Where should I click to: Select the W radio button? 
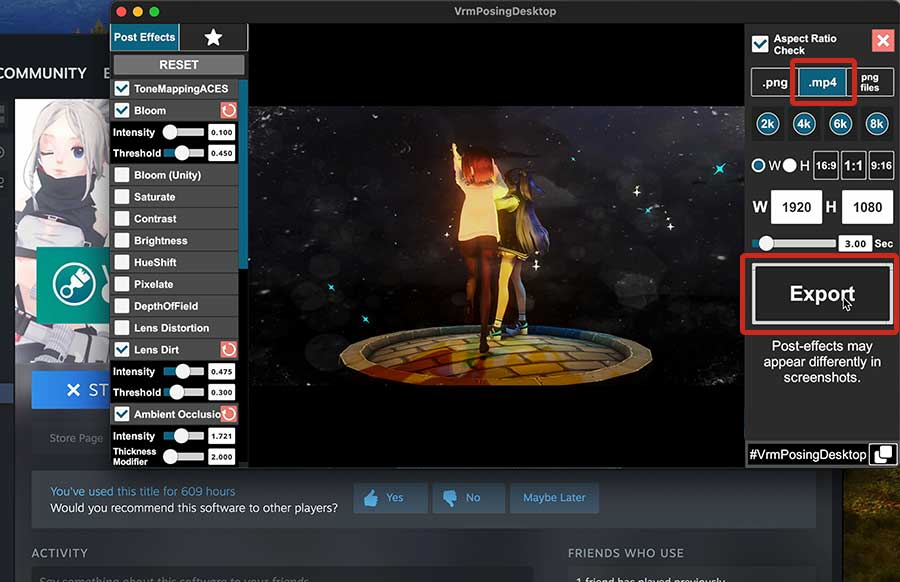pos(758,166)
